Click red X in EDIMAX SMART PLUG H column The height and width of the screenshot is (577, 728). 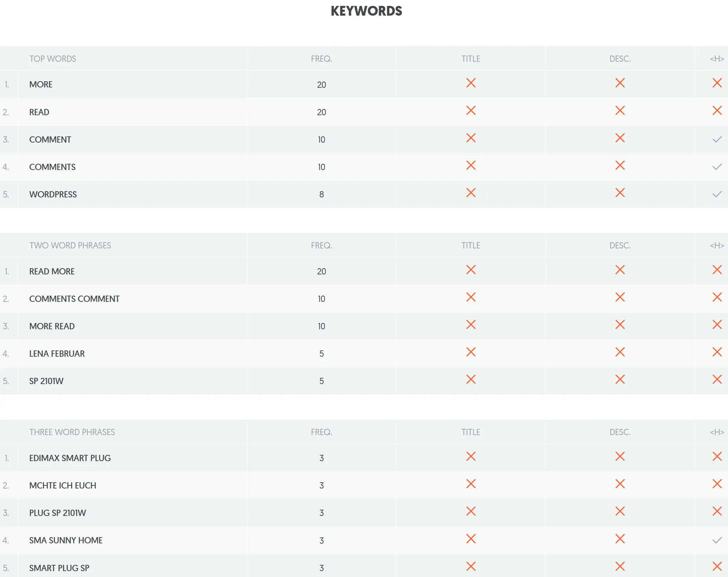click(x=717, y=456)
